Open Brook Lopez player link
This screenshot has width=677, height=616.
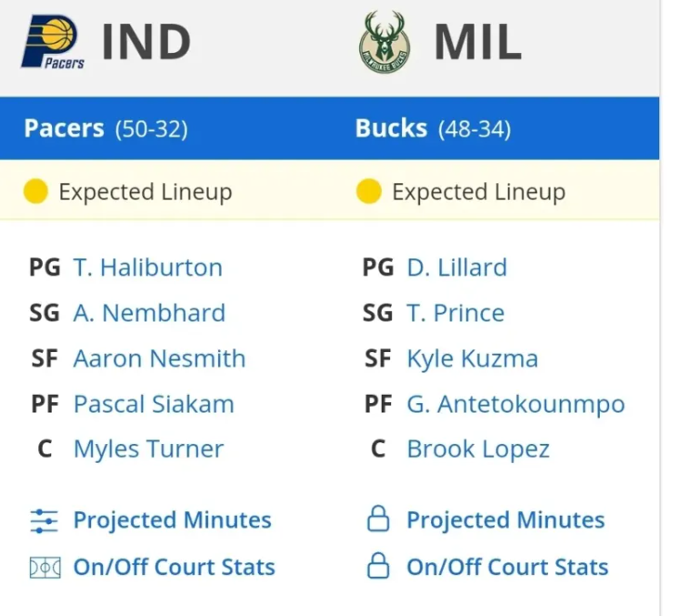(478, 450)
